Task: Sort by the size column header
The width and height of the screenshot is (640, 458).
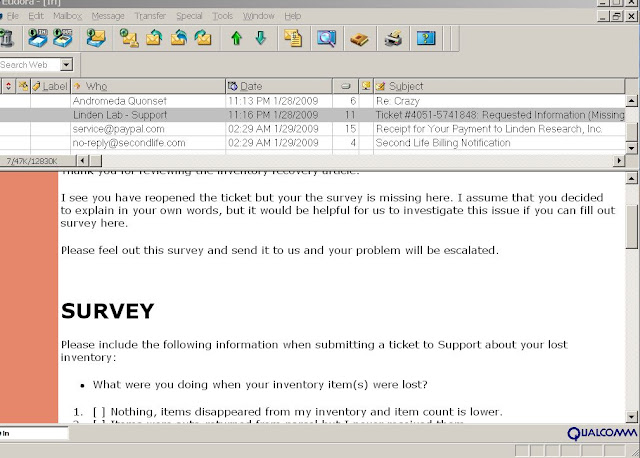Action: point(345,86)
